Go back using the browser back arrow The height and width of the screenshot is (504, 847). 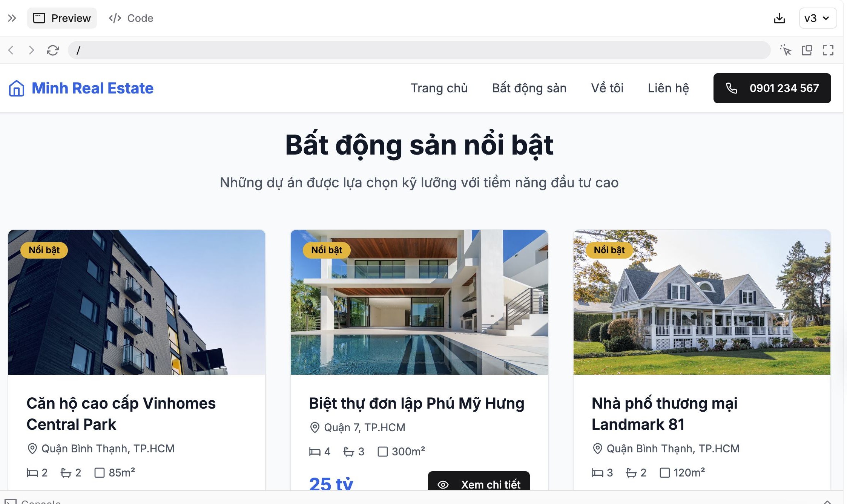coord(11,50)
